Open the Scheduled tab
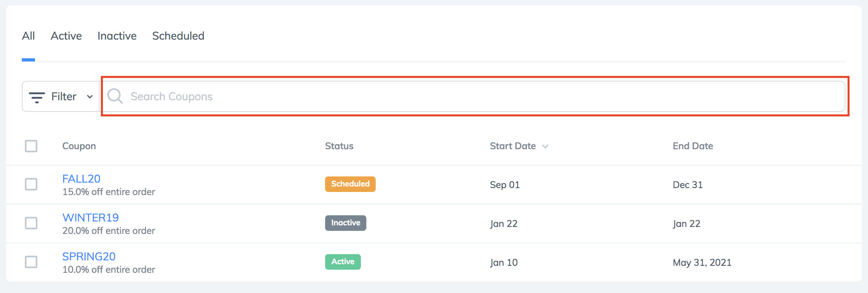 (178, 36)
